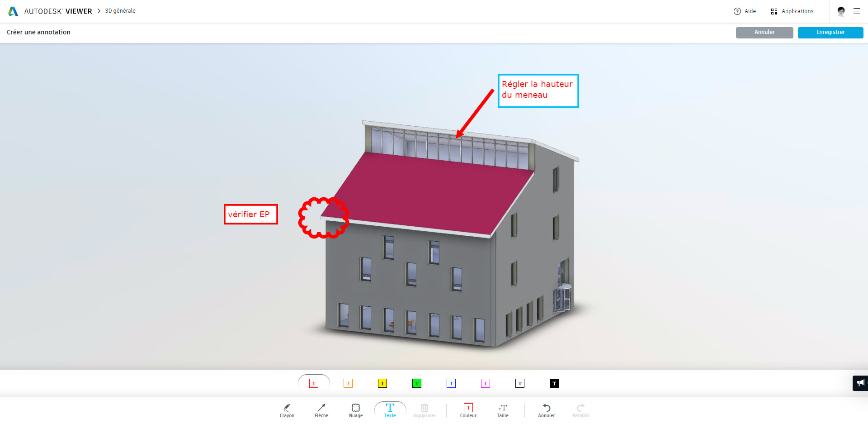The height and width of the screenshot is (424, 868).
Task: Click the feedback megaphone icon
Action: coord(859,383)
